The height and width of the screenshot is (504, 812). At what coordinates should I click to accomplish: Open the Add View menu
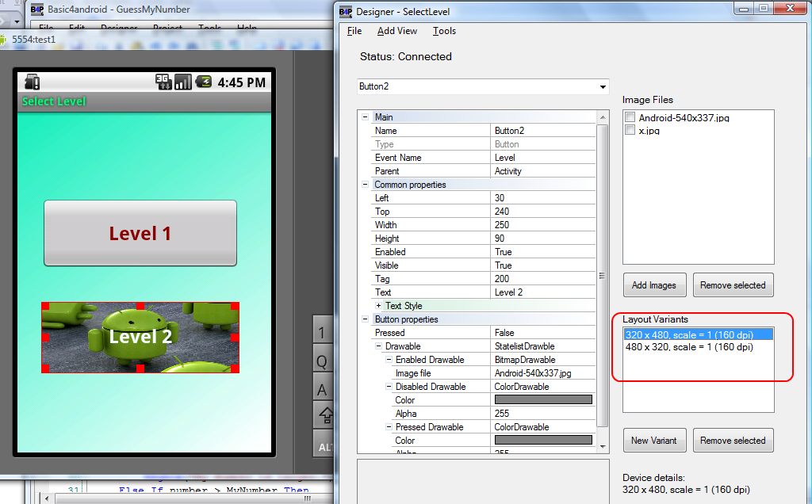[396, 31]
